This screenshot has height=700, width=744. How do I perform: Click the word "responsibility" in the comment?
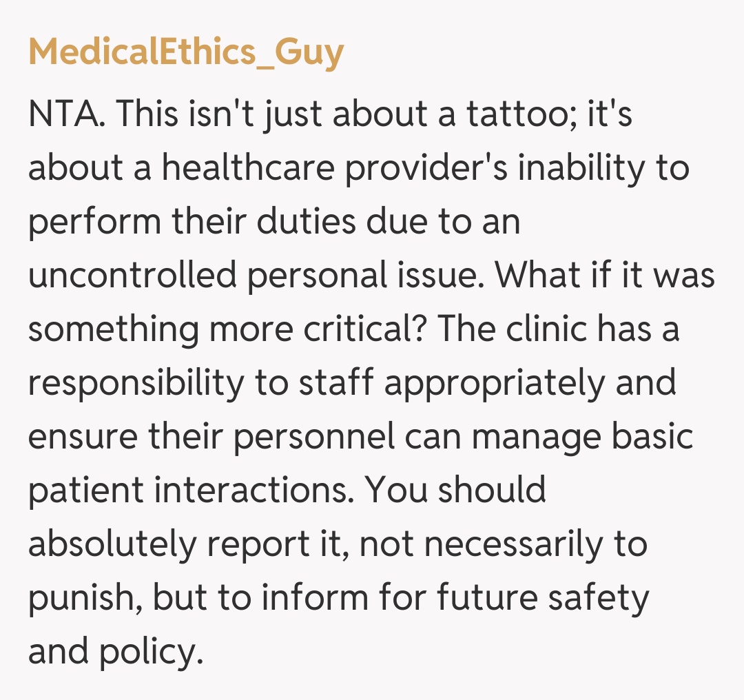pos(136,382)
